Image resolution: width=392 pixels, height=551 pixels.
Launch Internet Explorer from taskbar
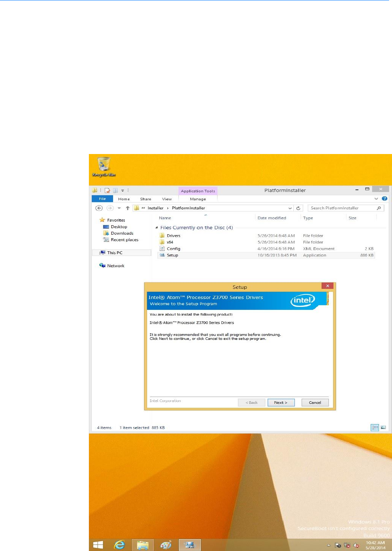119,545
